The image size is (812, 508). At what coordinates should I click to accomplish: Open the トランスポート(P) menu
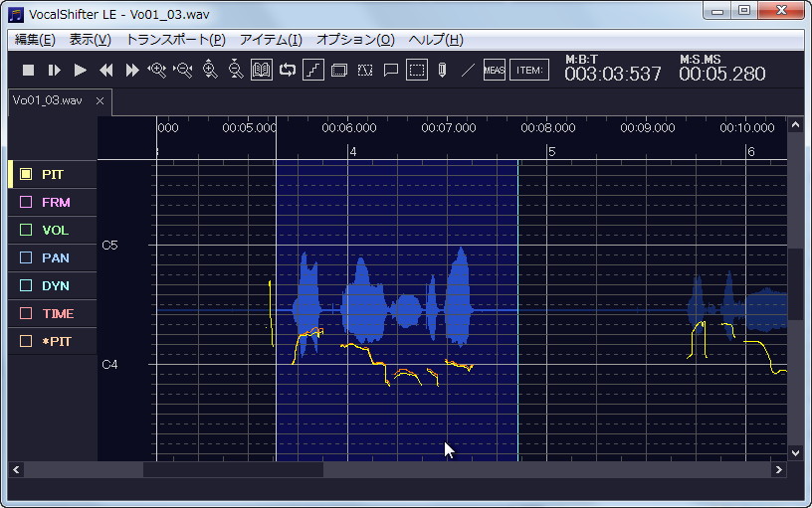point(175,40)
